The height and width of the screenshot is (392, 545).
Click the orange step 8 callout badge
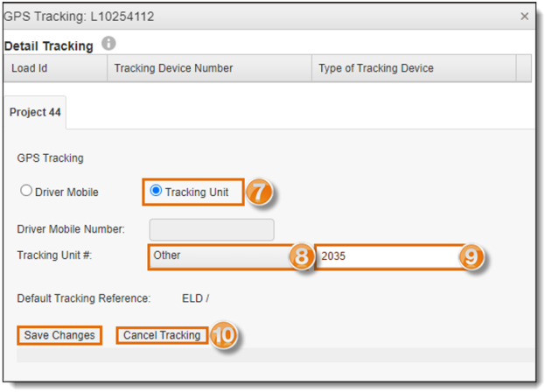click(x=301, y=256)
